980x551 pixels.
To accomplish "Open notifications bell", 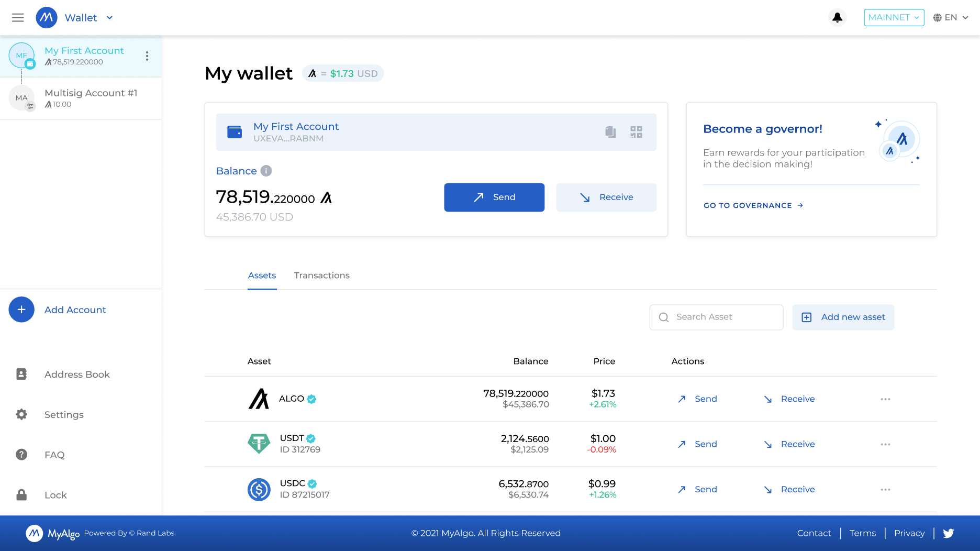I will tap(838, 18).
